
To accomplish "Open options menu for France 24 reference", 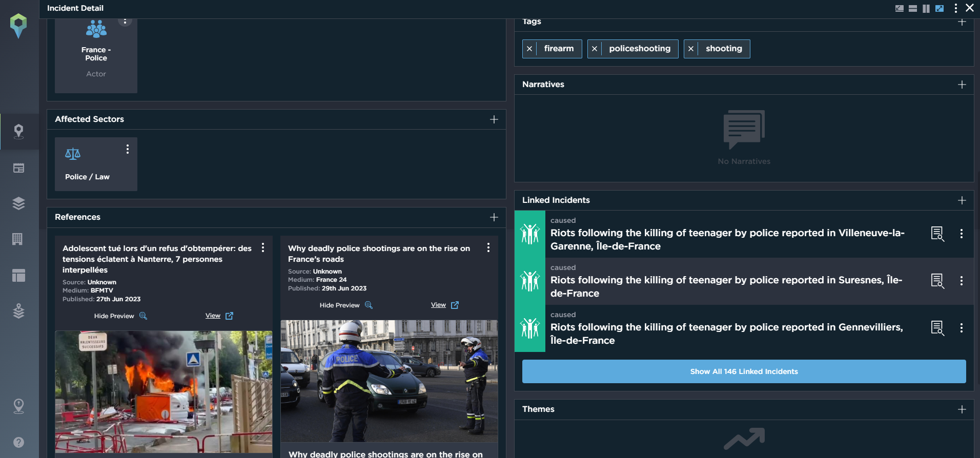I will coord(488,247).
